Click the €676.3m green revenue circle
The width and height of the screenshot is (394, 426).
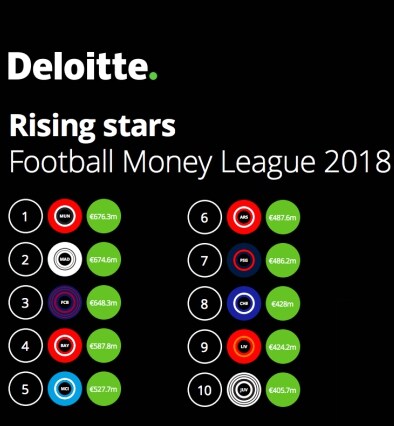click(x=104, y=216)
